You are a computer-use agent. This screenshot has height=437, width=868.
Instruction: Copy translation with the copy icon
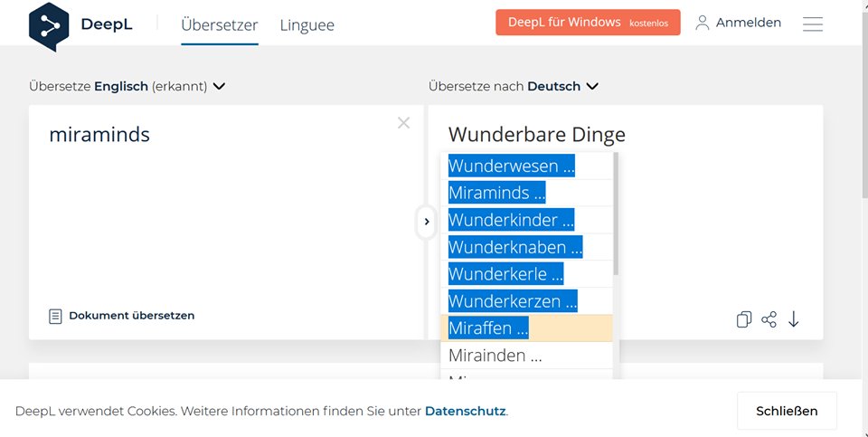pos(744,319)
